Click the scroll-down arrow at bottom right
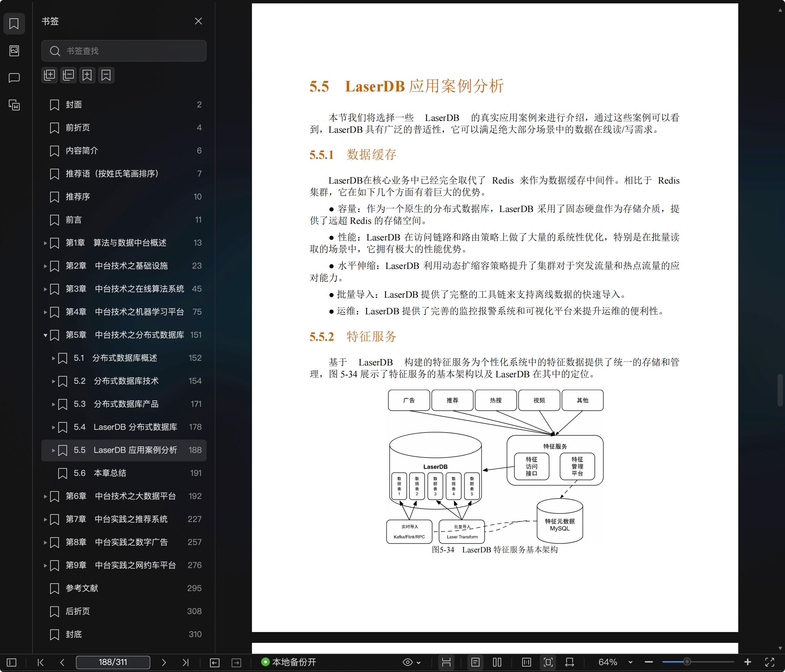785x672 pixels. click(x=780, y=649)
